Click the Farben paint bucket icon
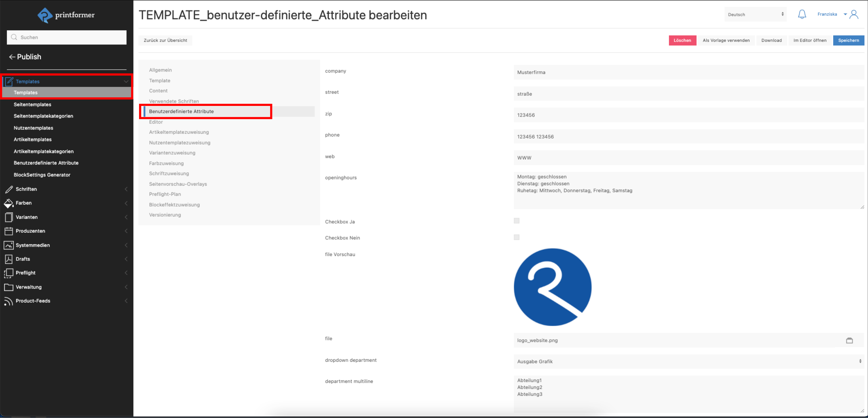The height and width of the screenshot is (418, 868). (8, 203)
